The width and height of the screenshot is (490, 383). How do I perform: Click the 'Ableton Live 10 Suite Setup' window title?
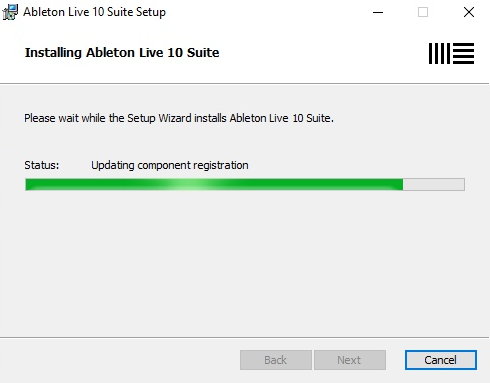tap(94, 12)
